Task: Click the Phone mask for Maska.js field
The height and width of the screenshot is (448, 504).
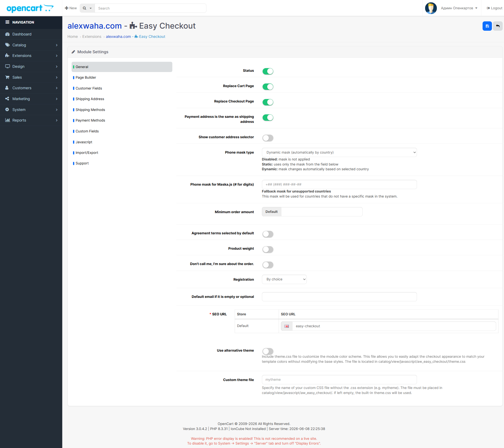Action: 339,185
